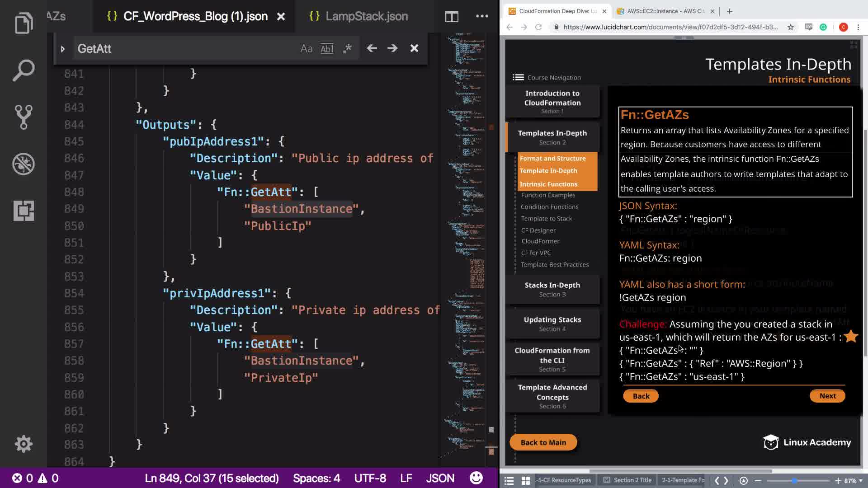Toggle Match Whole Word in the find widget

click(326, 48)
